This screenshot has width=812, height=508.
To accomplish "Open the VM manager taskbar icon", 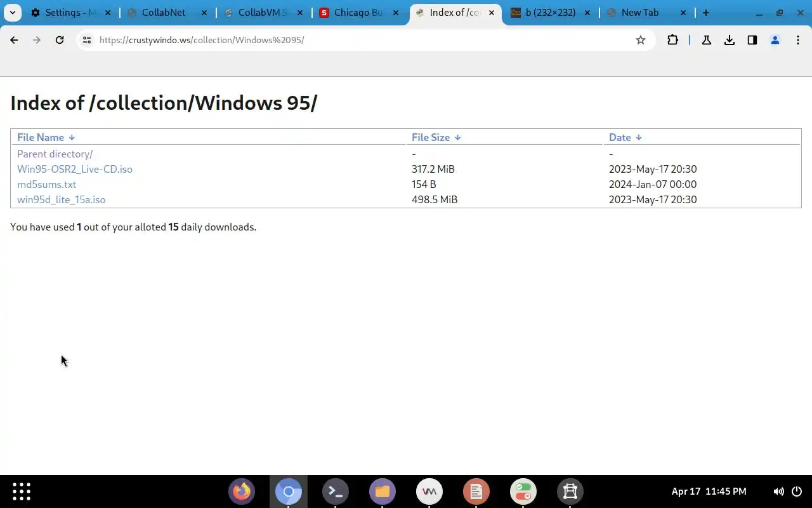I will tap(429, 491).
